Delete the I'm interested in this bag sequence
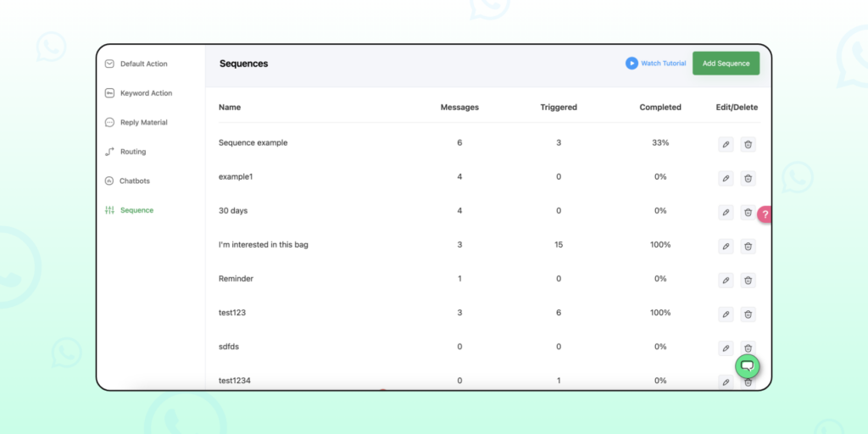The height and width of the screenshot is (434, 868). 748,247
